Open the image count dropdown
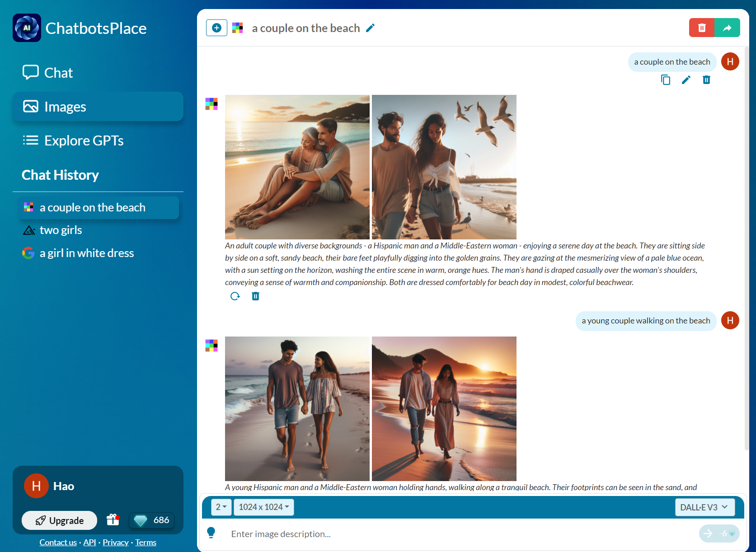This screenshot has width=756, height=552. point(221,507)
